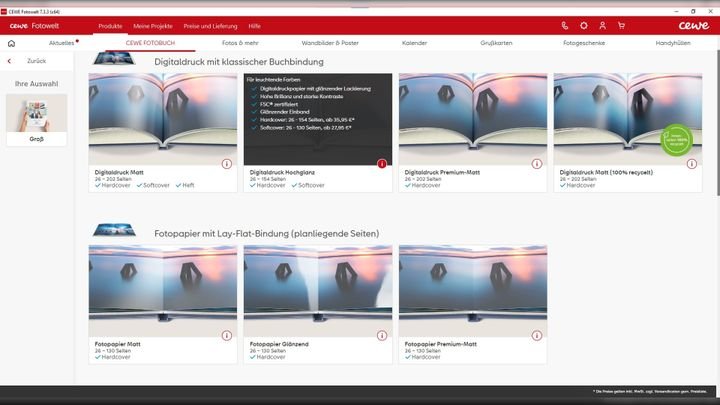Open the Kalender tab

point(414,43)
